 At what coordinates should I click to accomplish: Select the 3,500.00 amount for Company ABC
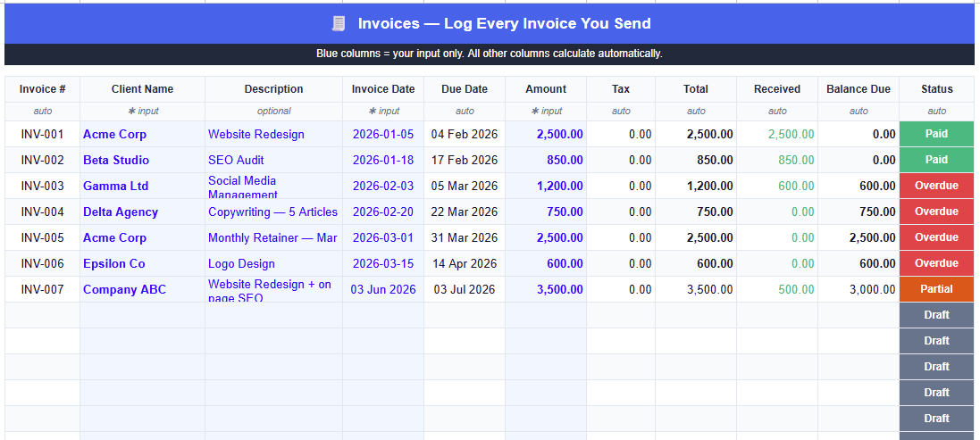pyautogui.click(x=546, y=289)
